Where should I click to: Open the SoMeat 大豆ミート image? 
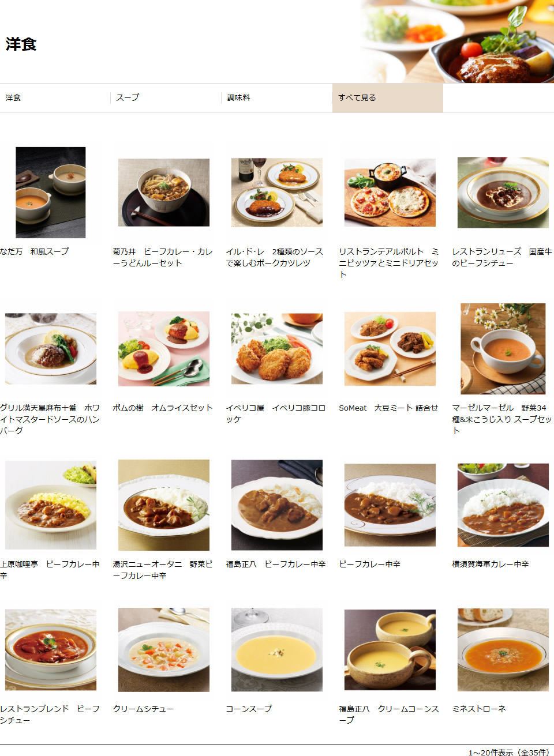point(390,349)
